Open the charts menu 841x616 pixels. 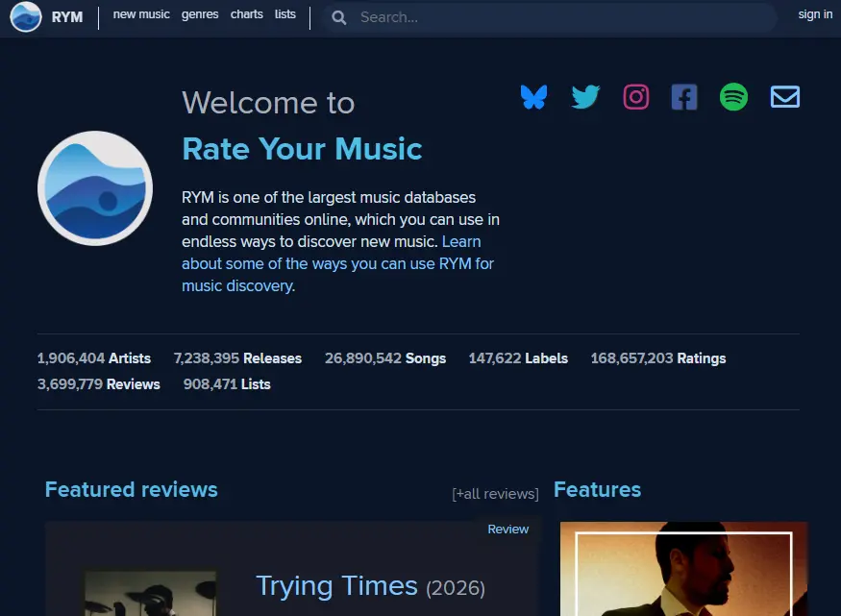coord(247,14)
